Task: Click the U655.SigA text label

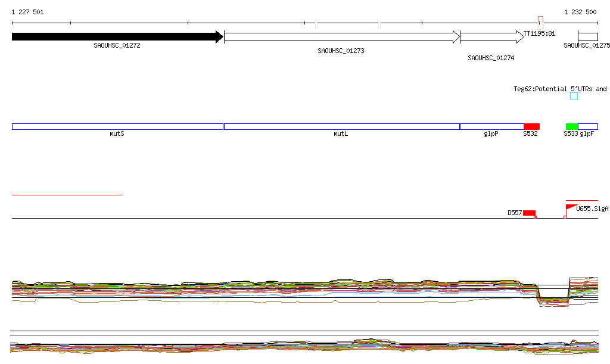Action: [x=592, y=209]
